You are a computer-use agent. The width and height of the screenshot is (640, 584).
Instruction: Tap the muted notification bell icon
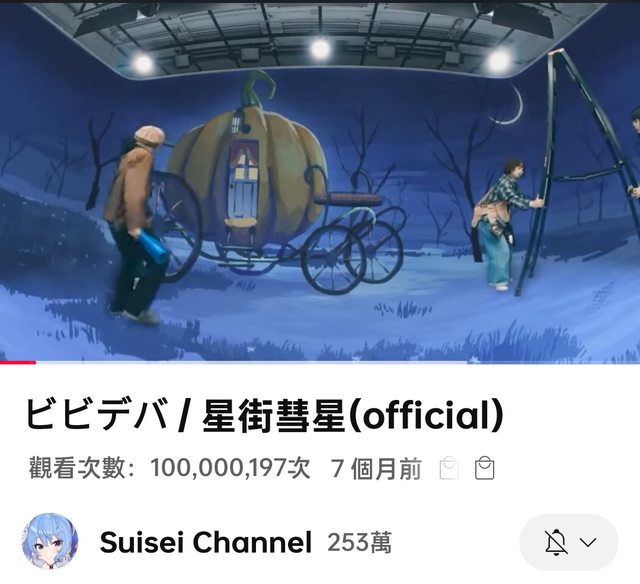point(556,542)
